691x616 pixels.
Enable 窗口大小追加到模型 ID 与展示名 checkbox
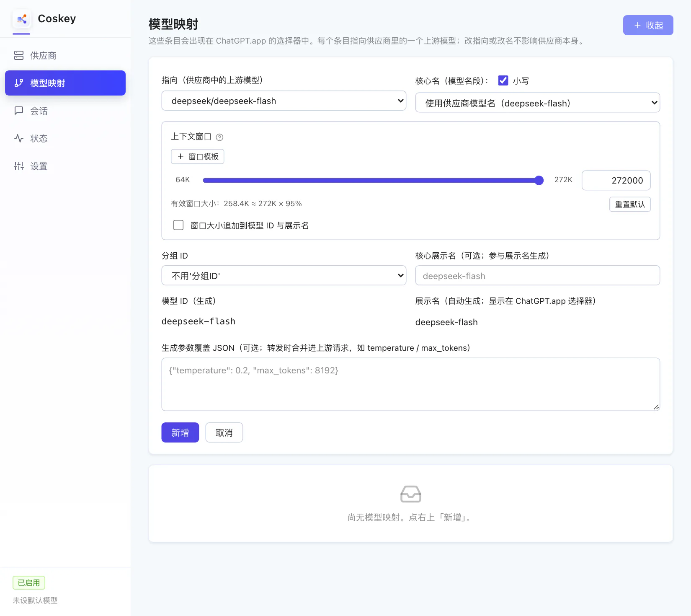178,225
